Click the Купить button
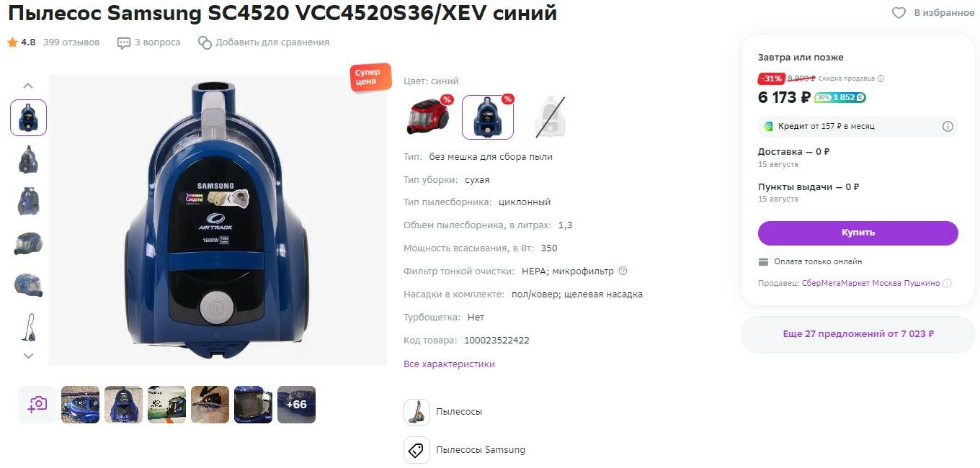 [x=858, y=233]
